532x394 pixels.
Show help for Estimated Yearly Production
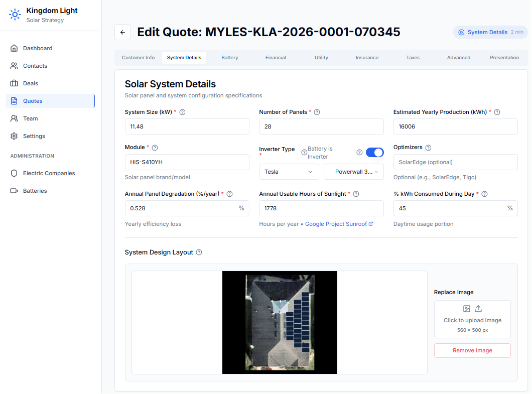click(497, 112)
